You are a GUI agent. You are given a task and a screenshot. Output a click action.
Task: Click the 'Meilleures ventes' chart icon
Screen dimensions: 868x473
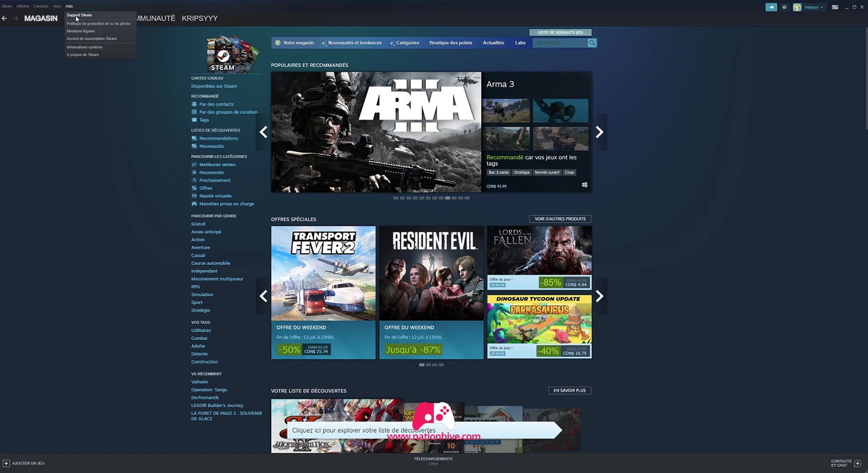(194, 165)
